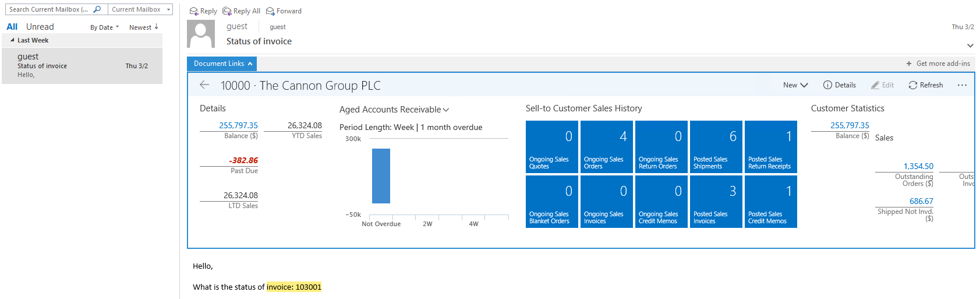Collapse the Last Week group

(x=12, y=40)
